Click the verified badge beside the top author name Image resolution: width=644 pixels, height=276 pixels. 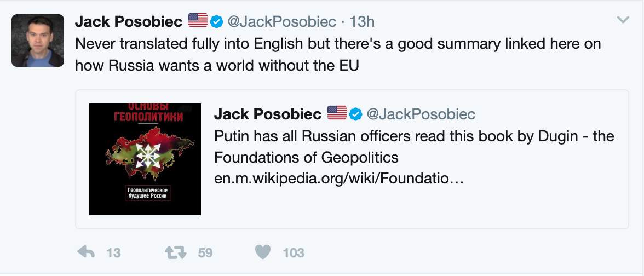[x=217, y=21]
